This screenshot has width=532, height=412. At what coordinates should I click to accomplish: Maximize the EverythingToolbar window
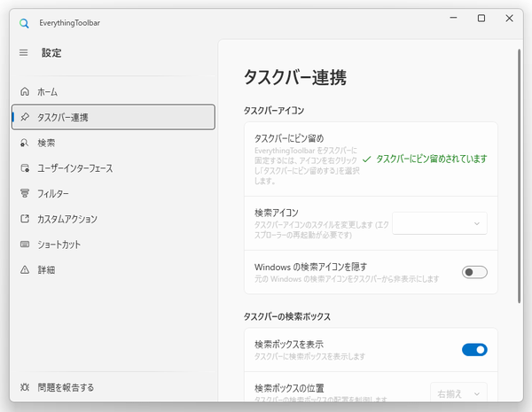tap(481, 18)
